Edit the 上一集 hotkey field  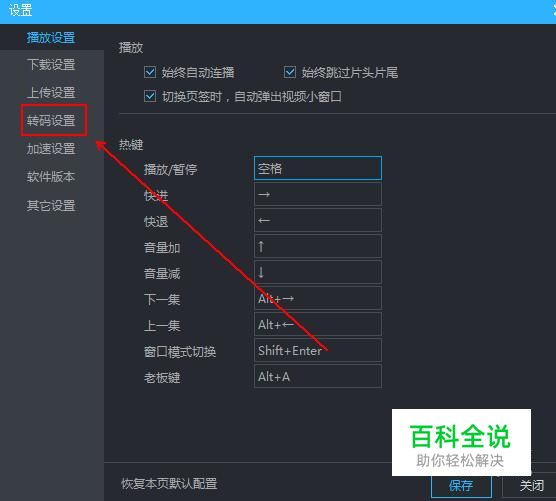pos(318,324)
